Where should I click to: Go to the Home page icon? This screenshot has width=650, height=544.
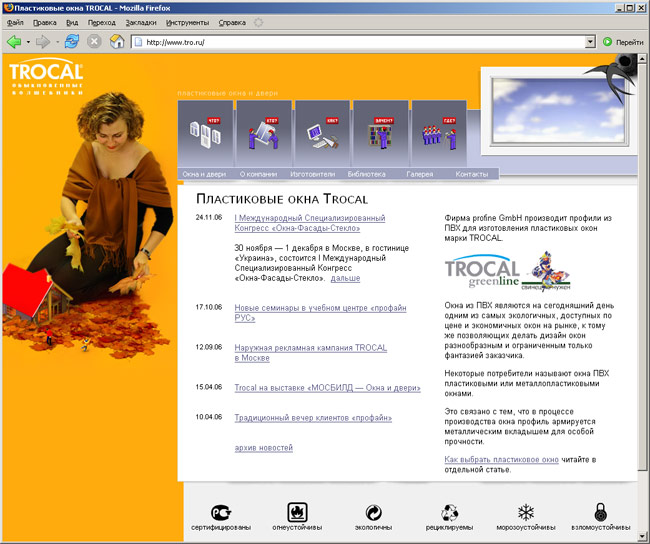(117, 42)
